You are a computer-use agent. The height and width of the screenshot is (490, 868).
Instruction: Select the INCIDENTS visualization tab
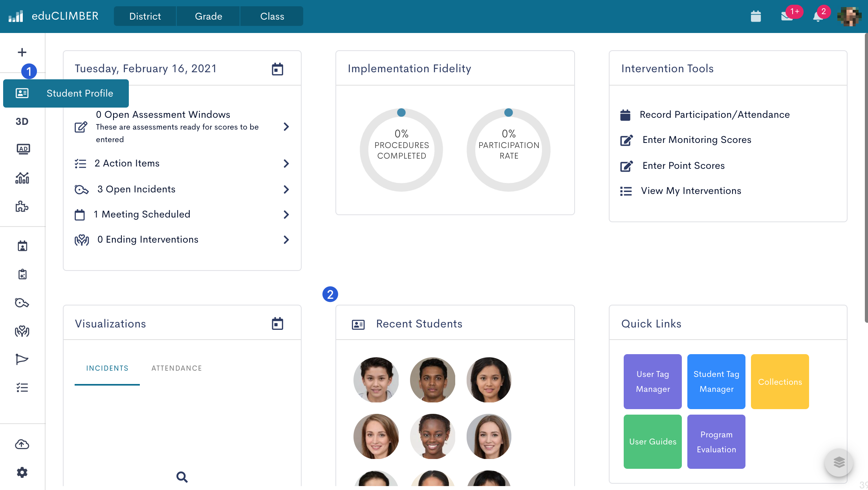(107, 368)
